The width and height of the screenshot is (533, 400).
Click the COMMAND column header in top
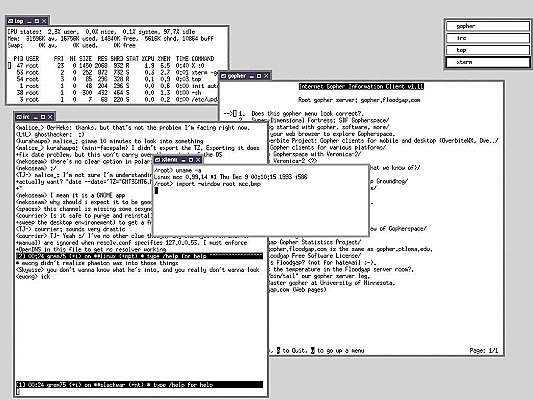203,59
